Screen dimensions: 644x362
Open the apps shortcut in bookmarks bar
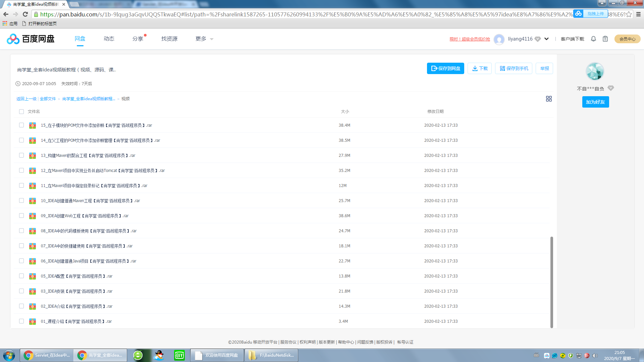tap(10, 23)
